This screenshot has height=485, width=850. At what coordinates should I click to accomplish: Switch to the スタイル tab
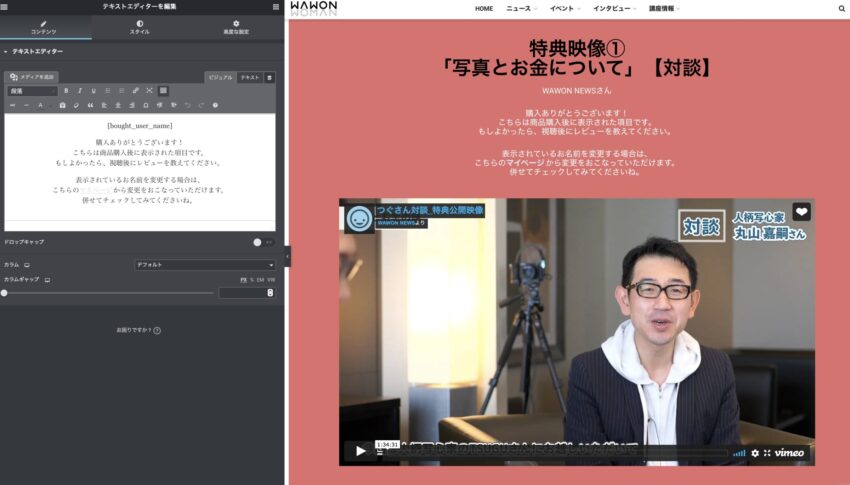coord(139,27)
